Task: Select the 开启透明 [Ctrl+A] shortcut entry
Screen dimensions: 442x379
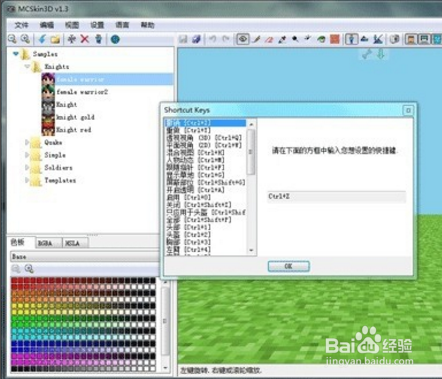Action: pyautogui.click(x=196, y=190)
